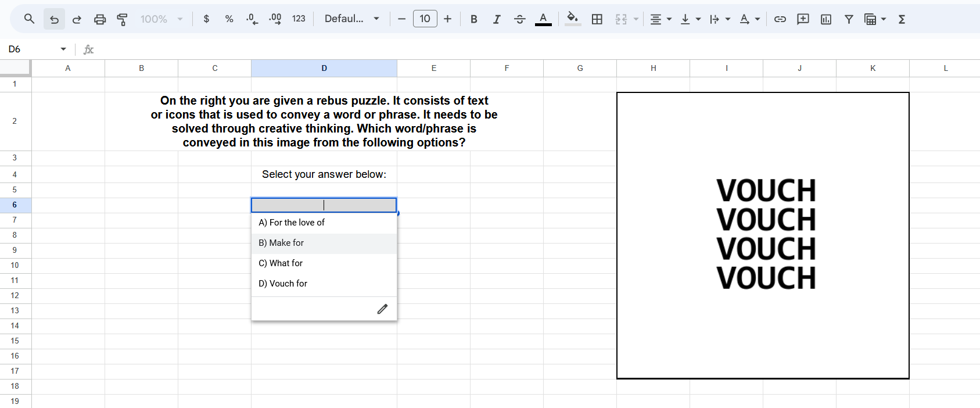Increase font size with plus button
This screenshot has width=980, height=408.
pos(447,19)
